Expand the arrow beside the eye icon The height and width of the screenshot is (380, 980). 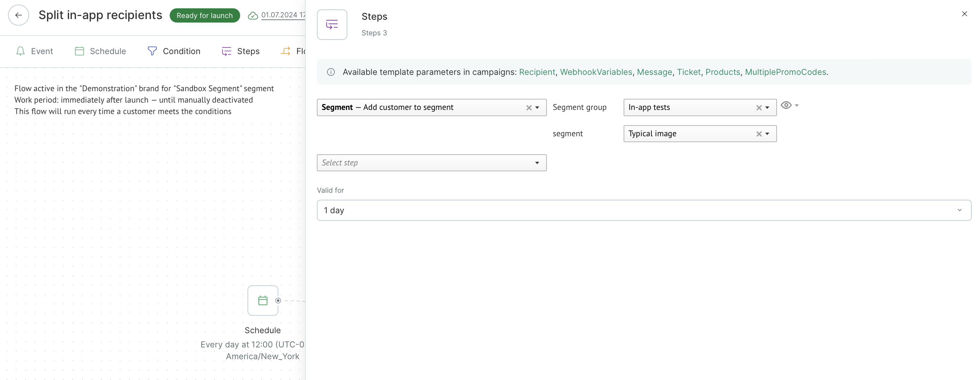pos(797,105)
